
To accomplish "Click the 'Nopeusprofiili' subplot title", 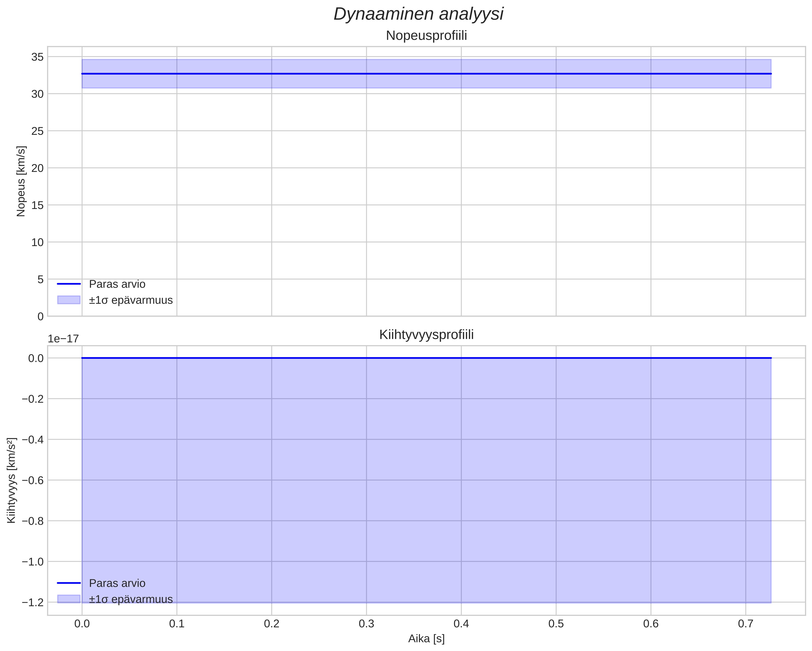I will [426, 36].
